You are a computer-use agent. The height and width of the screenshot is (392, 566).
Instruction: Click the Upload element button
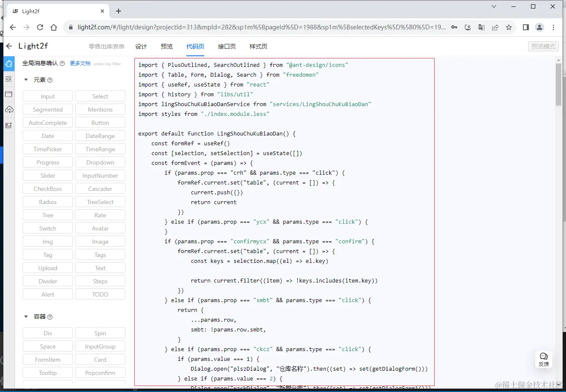click(x=48, y=268)
